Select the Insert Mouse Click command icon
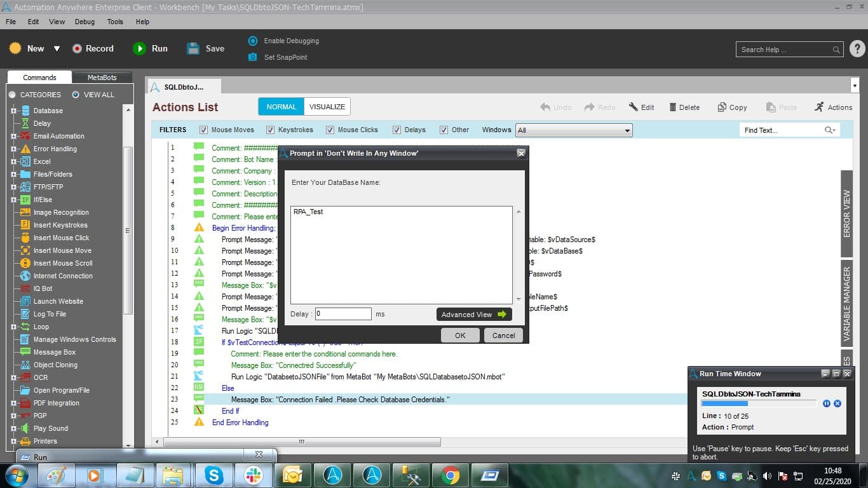Screen dimensions: 868x488 tap(25, 238)
